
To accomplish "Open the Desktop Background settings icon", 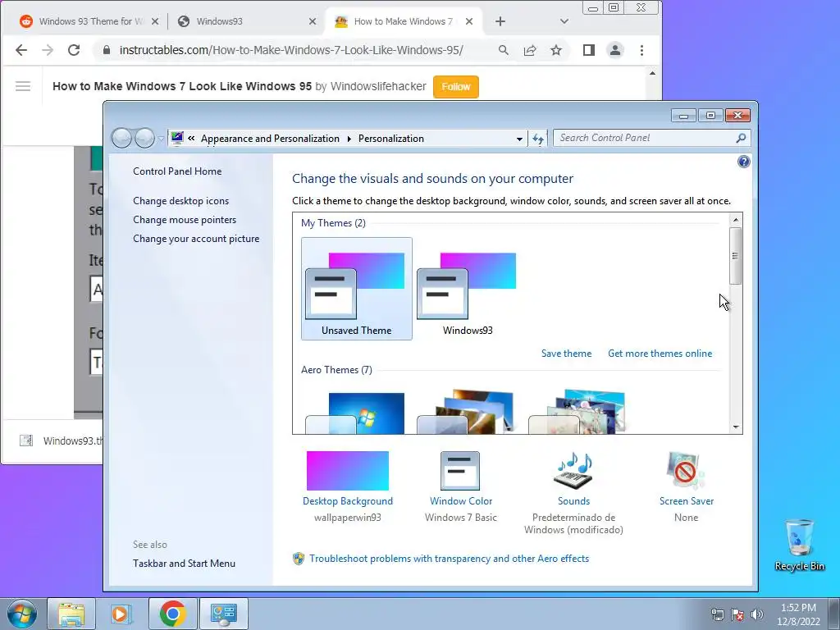I will [347, 471].
